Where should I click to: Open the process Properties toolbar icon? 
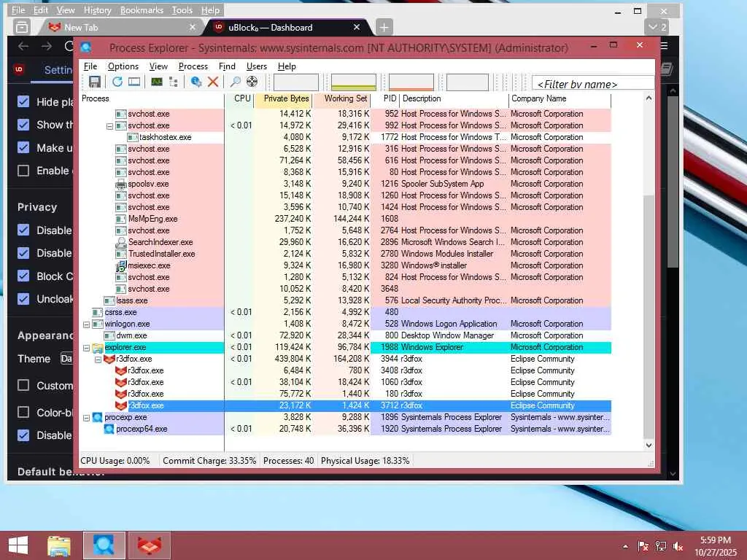196,82
